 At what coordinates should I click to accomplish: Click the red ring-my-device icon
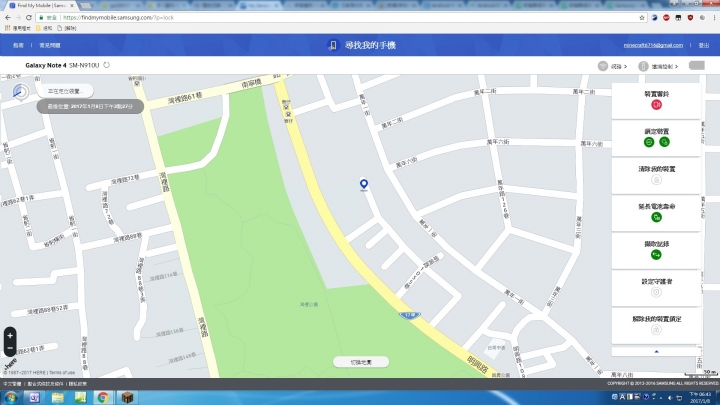click(x=656, y=105)
